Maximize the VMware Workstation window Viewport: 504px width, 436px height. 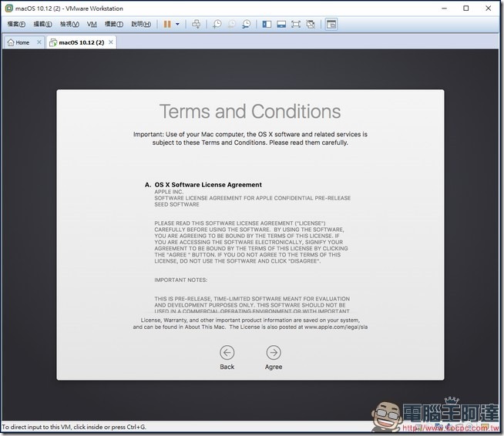point(466,8)
